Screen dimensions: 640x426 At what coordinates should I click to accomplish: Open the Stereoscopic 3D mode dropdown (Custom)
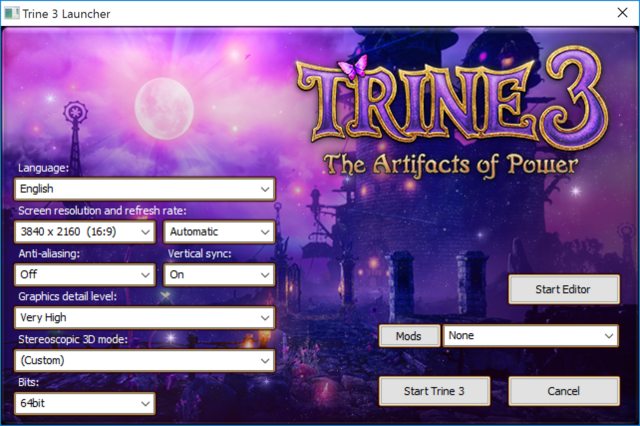click(145, 360)
